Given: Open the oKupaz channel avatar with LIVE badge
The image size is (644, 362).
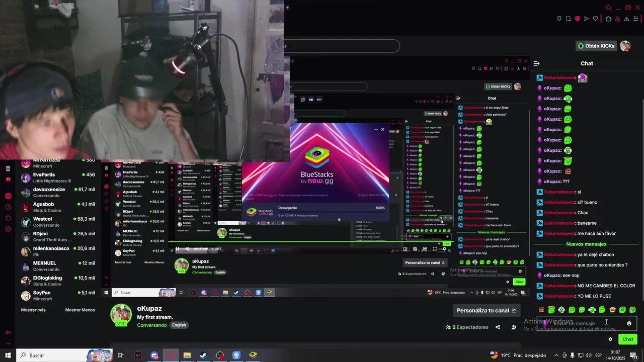Looking at the screenshot, I should pos(121,315).
